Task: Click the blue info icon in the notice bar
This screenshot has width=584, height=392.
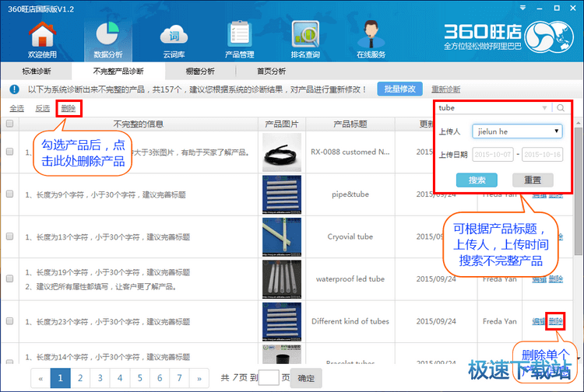Action: click(x=14, y=89)
